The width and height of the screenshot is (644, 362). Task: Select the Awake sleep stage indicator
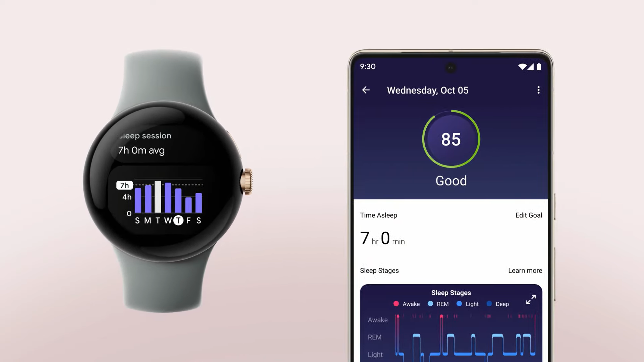(x=396, y=304)
